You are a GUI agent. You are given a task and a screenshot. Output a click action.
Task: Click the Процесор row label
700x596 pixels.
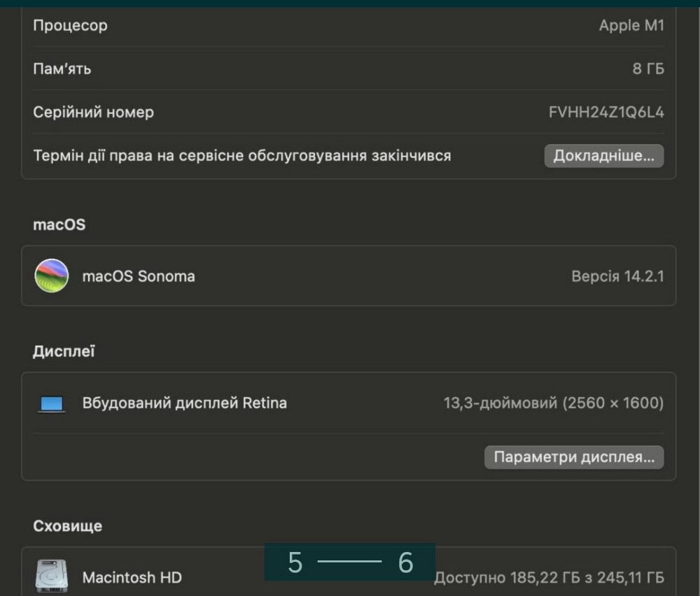70,26
